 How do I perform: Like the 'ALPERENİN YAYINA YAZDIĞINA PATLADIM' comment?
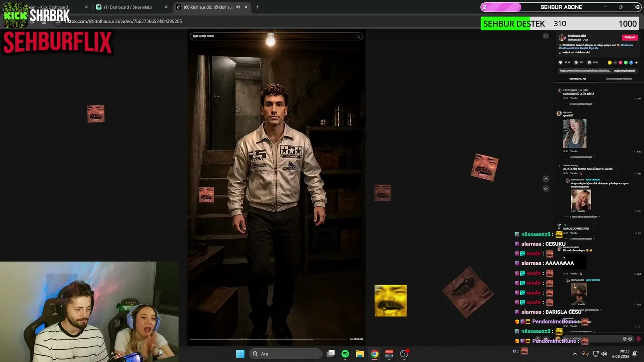point(636,173)
